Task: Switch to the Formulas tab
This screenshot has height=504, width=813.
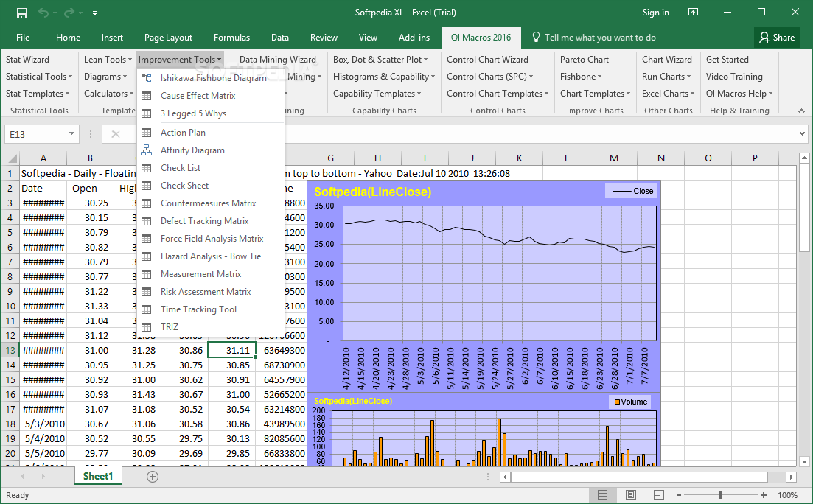Action: [x=231, y=38]
